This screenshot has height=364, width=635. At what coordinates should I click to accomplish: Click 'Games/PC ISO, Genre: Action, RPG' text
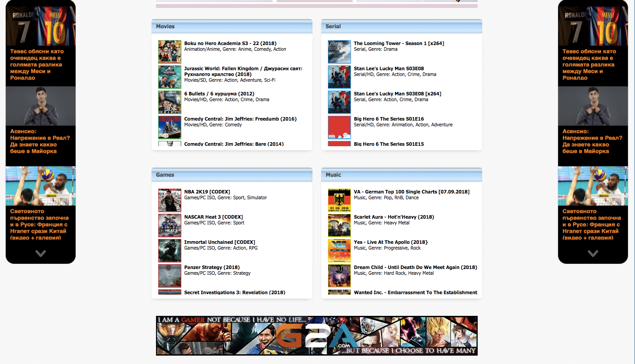click(x=221, y=248)
